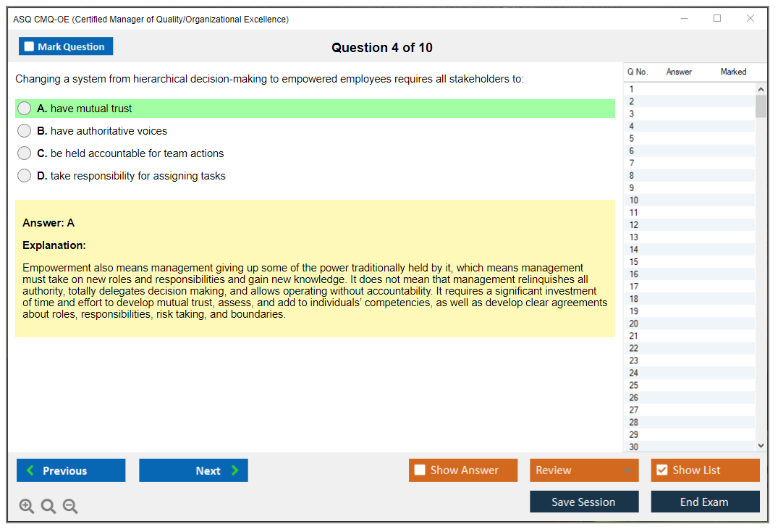The image size is (778, 532).
Task: Pick option C accountable for team actions
Action: 25,153
